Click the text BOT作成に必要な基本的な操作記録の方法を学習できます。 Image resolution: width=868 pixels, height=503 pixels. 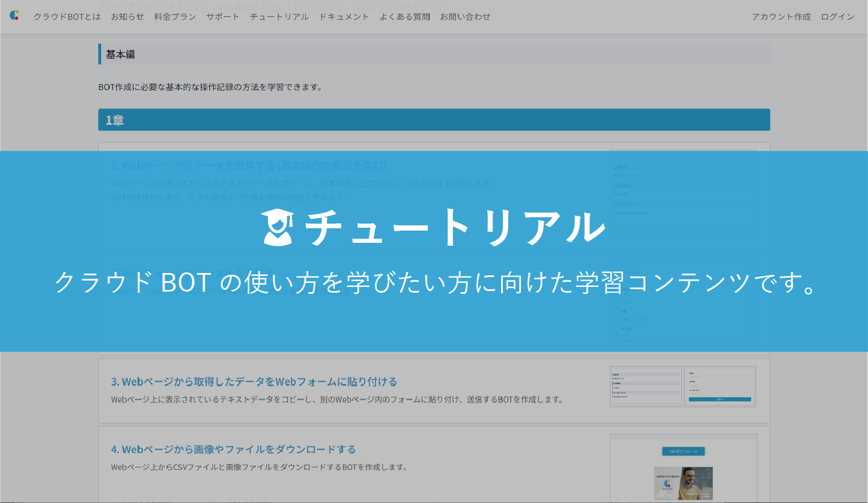pyautogui.click(x=210, y=87)
